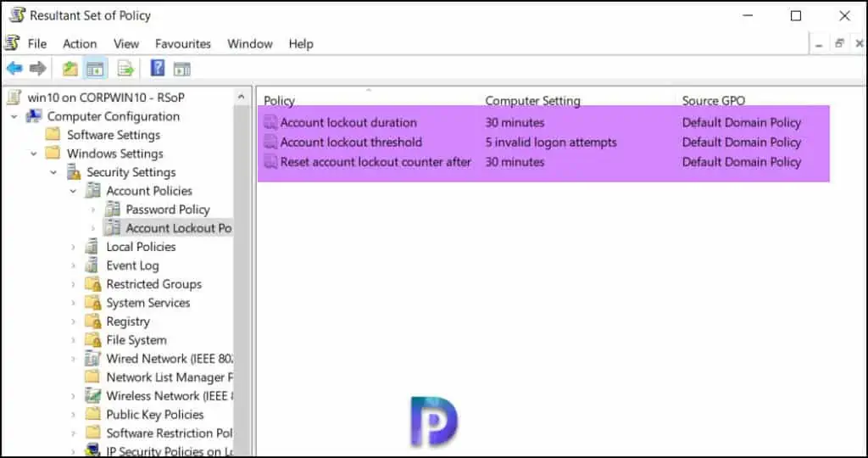Click the blue Help toolbar icon
868x458 pixels.
(x=158, y=68)
